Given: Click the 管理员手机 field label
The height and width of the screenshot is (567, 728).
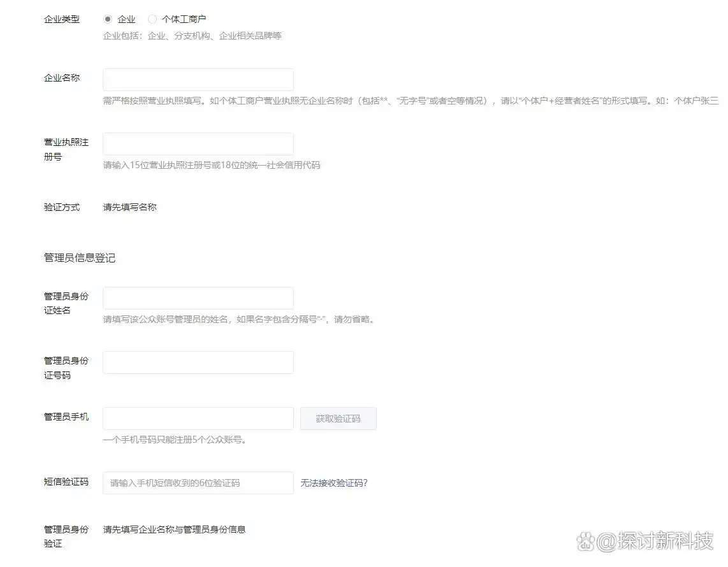Looking at the screenshot, I should pyautogui.click(x=66, y=417).
